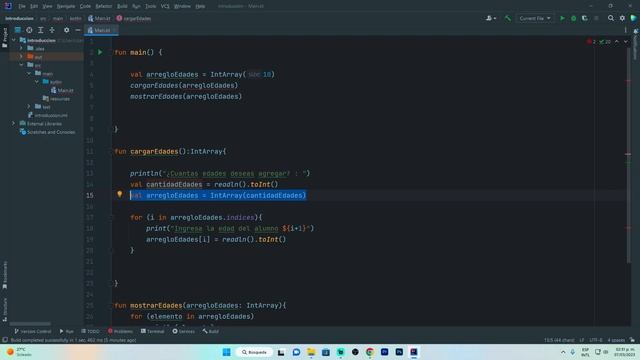640x360 pixels.
Task: Select Scratches and Consoles node
Action: coord(47,132)
